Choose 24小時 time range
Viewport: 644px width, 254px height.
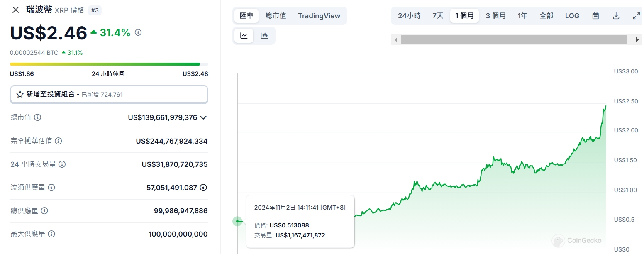click(x=409, y=16)
